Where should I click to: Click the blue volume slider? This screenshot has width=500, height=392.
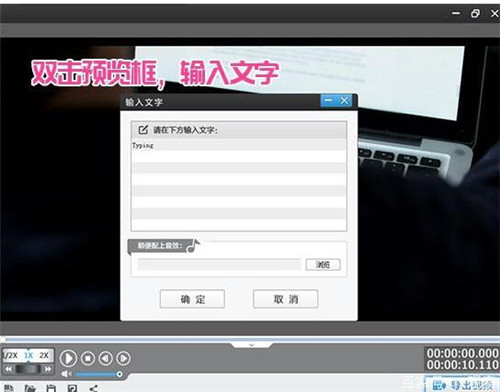pos(97,374)
